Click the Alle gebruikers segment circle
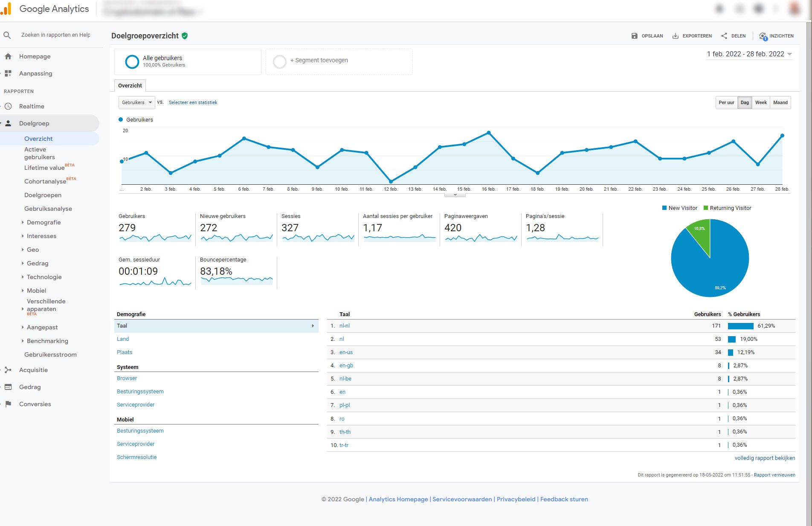 click(x=132, y=61)
